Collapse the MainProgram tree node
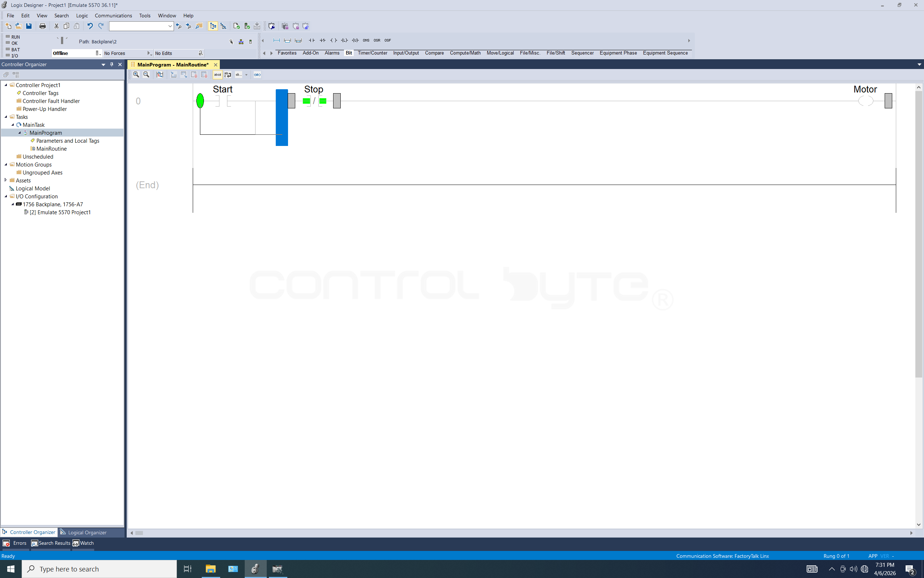Image resolution: width=924 pixels, height=578 pixels. [x=19, y=133]
